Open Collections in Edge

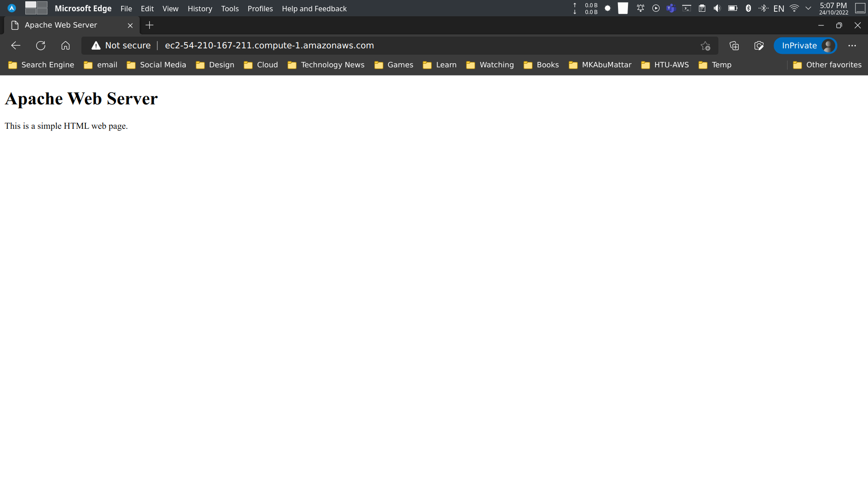coord(734,45)
